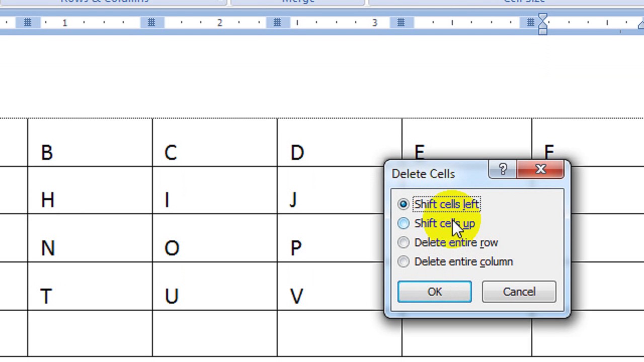Choose the "Shift cells up" radio button
The height and width of the screenshot is (362, 644).
coord(404,223)
